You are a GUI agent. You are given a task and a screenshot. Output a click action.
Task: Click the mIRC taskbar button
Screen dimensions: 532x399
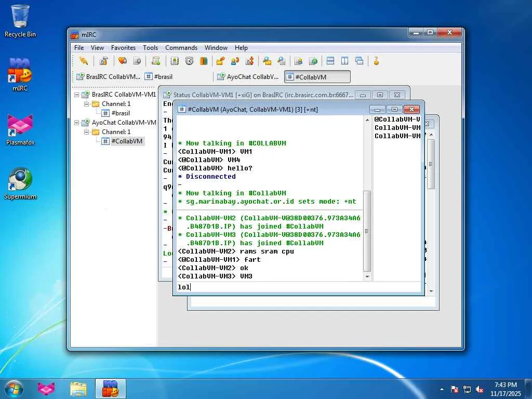tap(111, 389)
